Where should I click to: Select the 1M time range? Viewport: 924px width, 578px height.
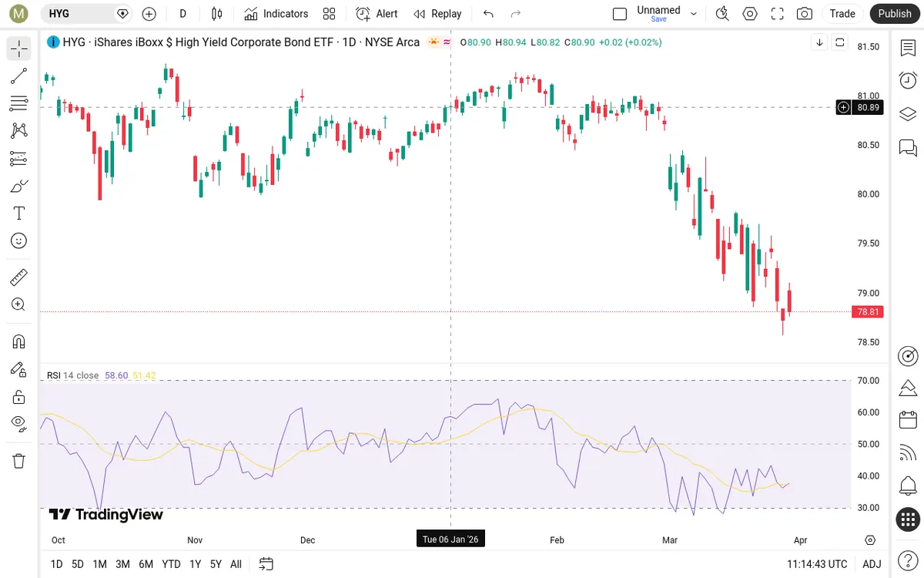(100, 564)
